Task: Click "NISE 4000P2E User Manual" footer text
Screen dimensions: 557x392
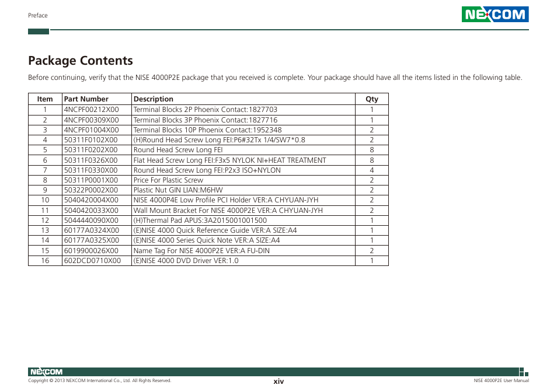Action: [x=501, y=380]
